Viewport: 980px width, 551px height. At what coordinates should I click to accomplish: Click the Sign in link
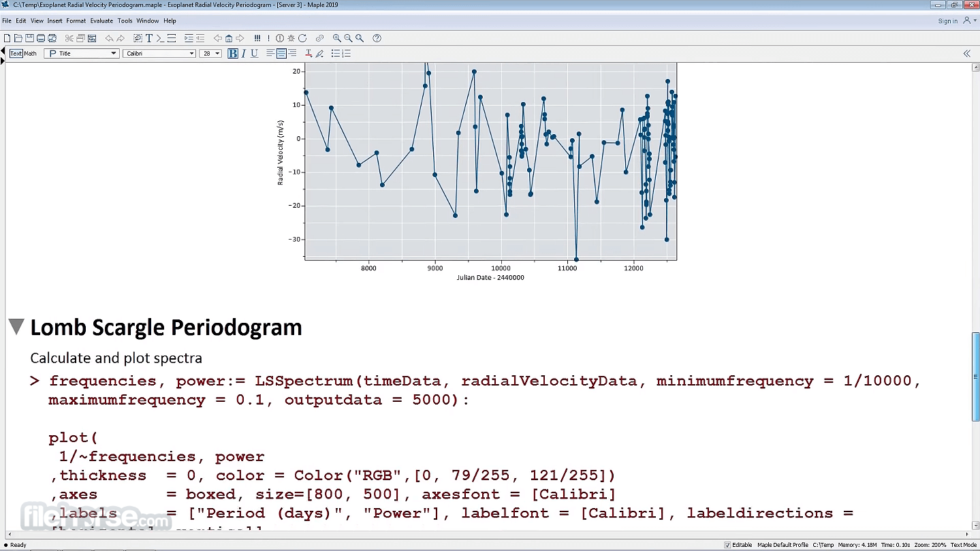(x=948, y=21)
